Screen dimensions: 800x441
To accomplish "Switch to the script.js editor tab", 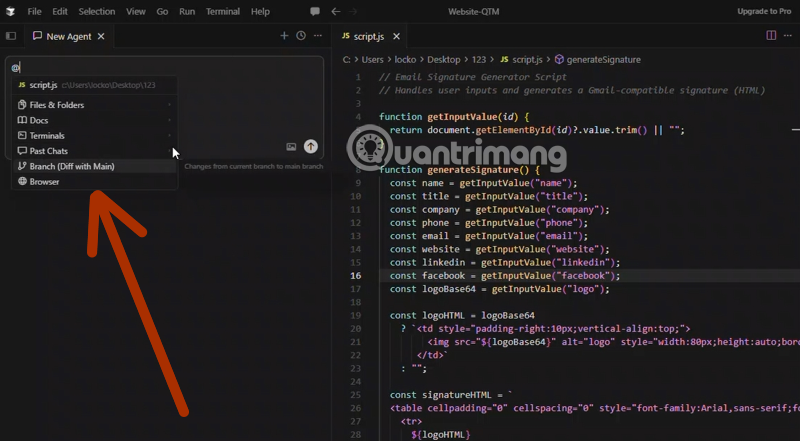I will (x=365, y=36).
